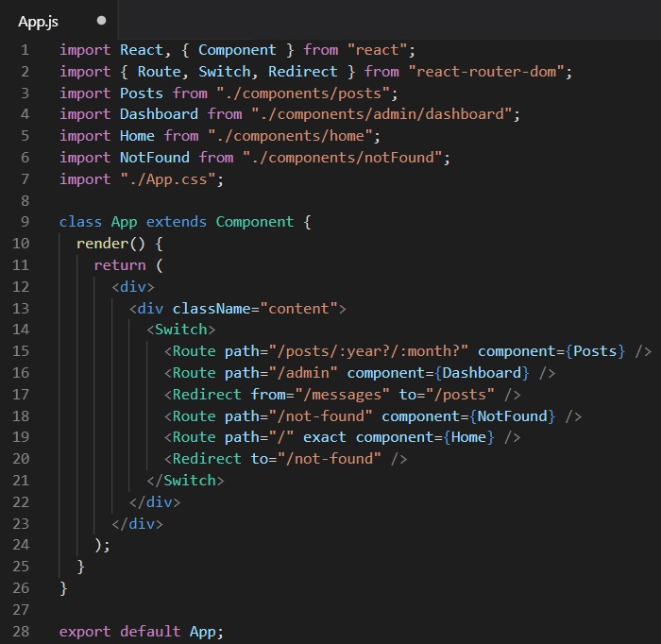The height and width of the screenshot is (644, 661).
Task: Click the "./components/notFound" import path
Action: point(347,157)
